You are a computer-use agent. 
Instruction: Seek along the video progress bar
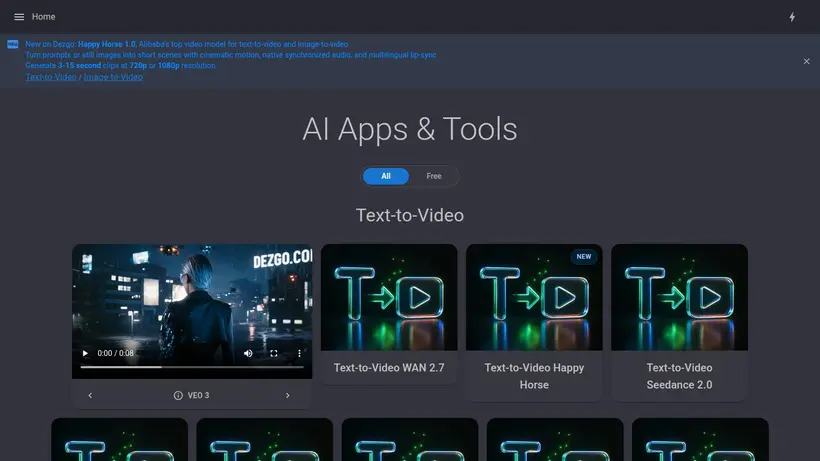[192, 367]
